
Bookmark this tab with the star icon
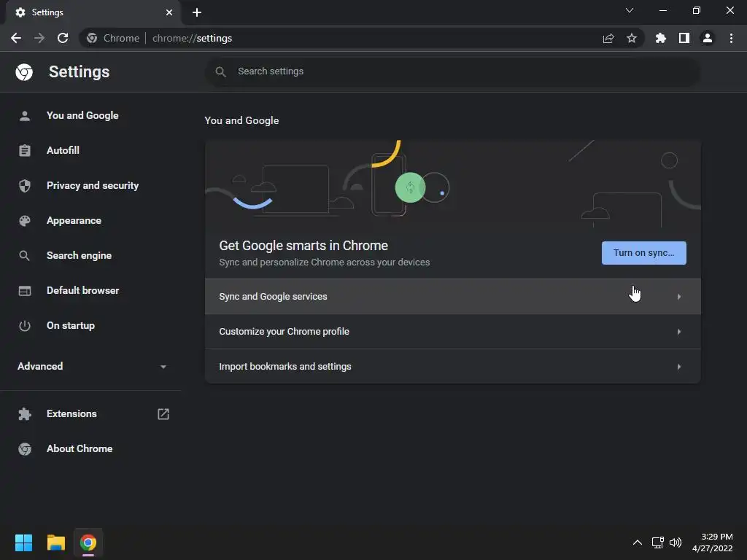click(632, 38)
